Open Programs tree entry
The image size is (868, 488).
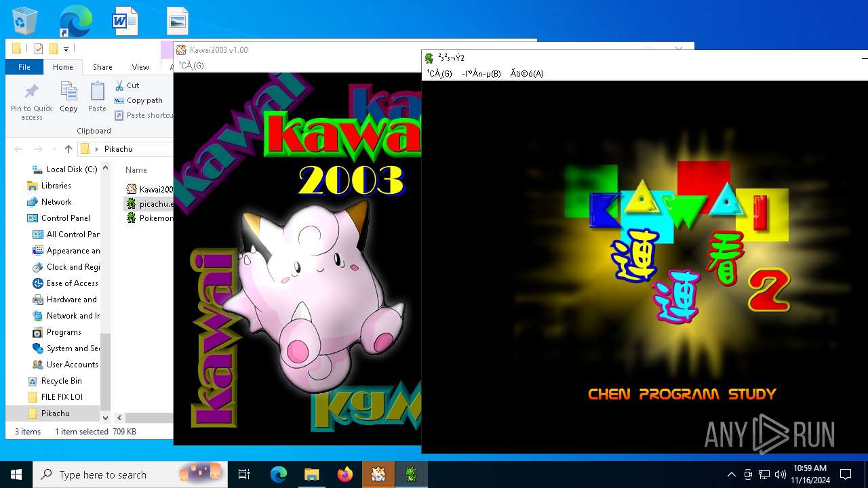pyautogui.click(x=57, y=332)
